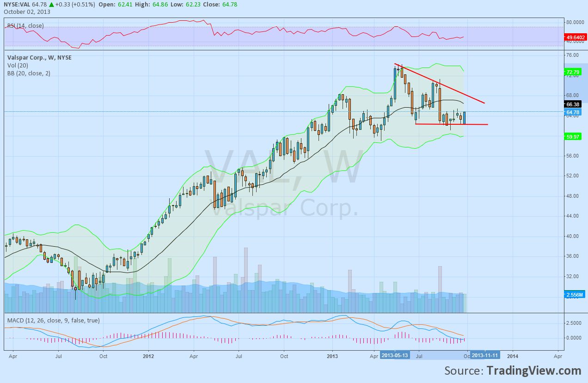Viewport: 588px width, 383px height.
Task: Open the BB (20, close, 2) indicator label
Action: 29,73
